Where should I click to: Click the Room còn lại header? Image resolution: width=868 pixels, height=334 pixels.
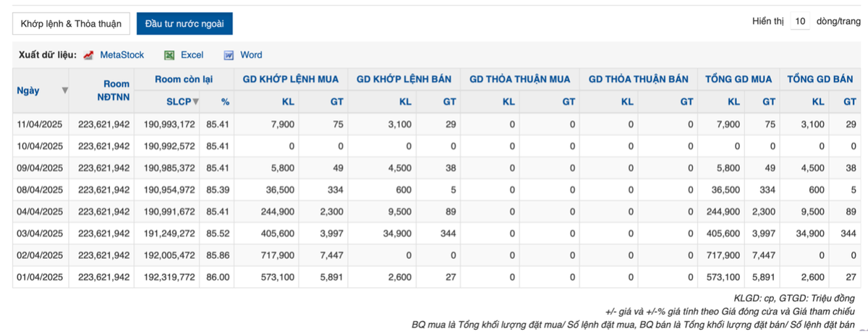pyautogui.click(x=184, y=79)
